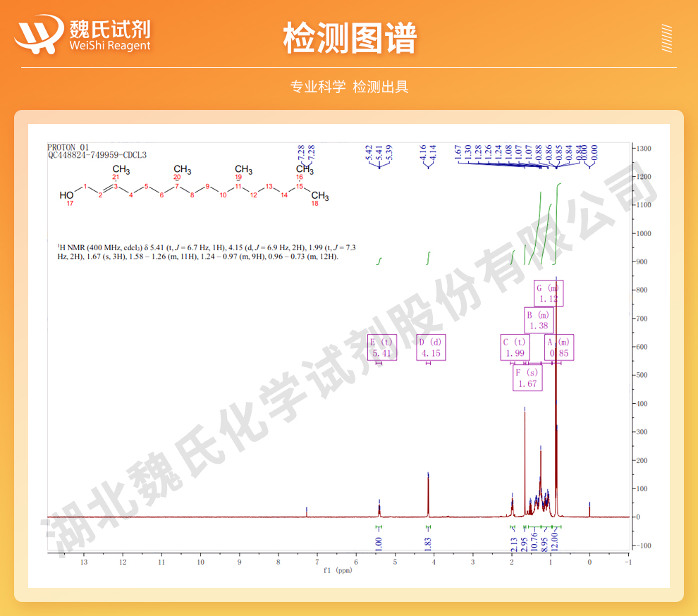
Task: Select the D (d) 4.15 peak box
Action: 431,347
